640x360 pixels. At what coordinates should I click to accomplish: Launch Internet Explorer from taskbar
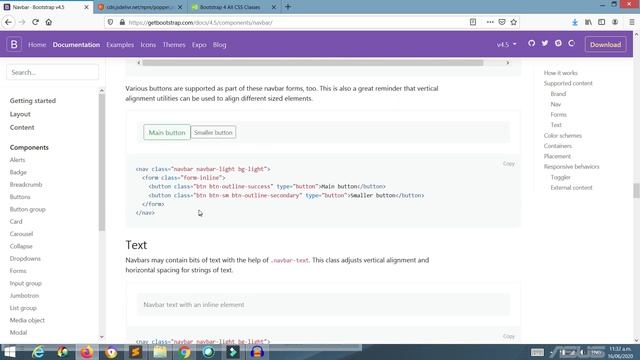(38, 352)
